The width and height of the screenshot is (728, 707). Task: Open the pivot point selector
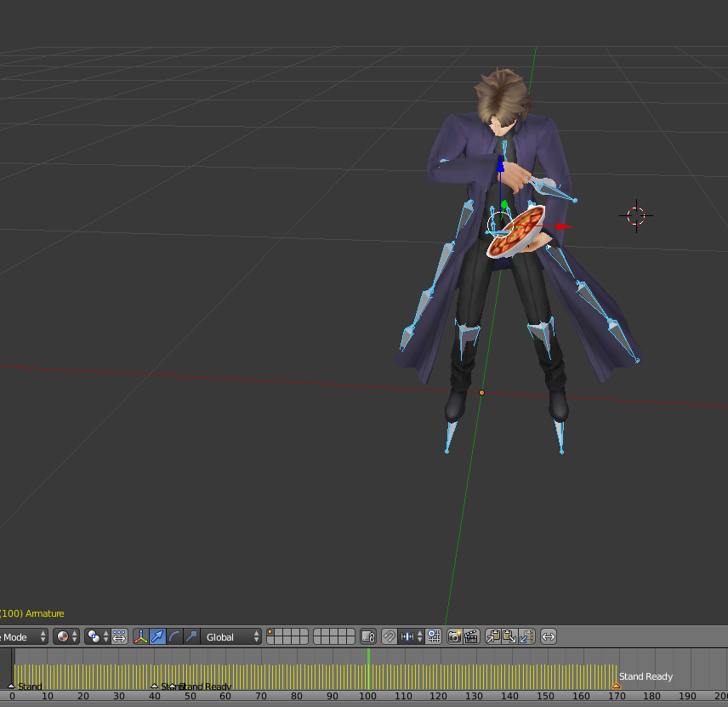click(x=97, y=637)
